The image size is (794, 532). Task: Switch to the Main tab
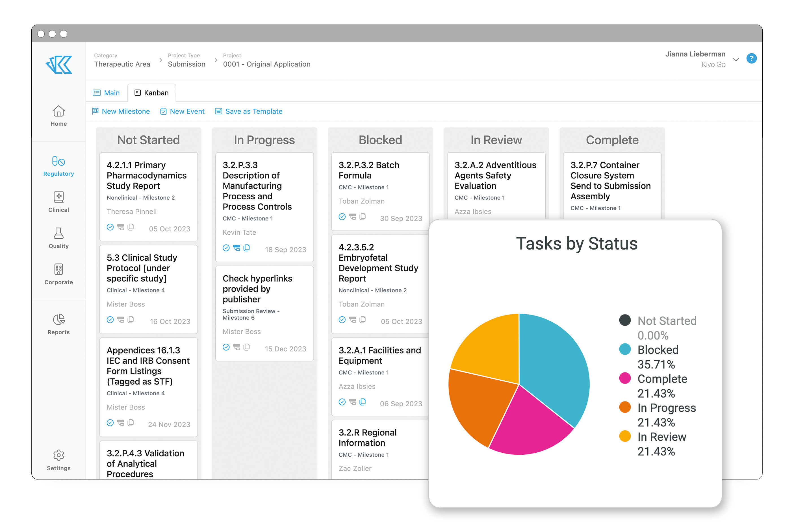(x=106, y=93)
